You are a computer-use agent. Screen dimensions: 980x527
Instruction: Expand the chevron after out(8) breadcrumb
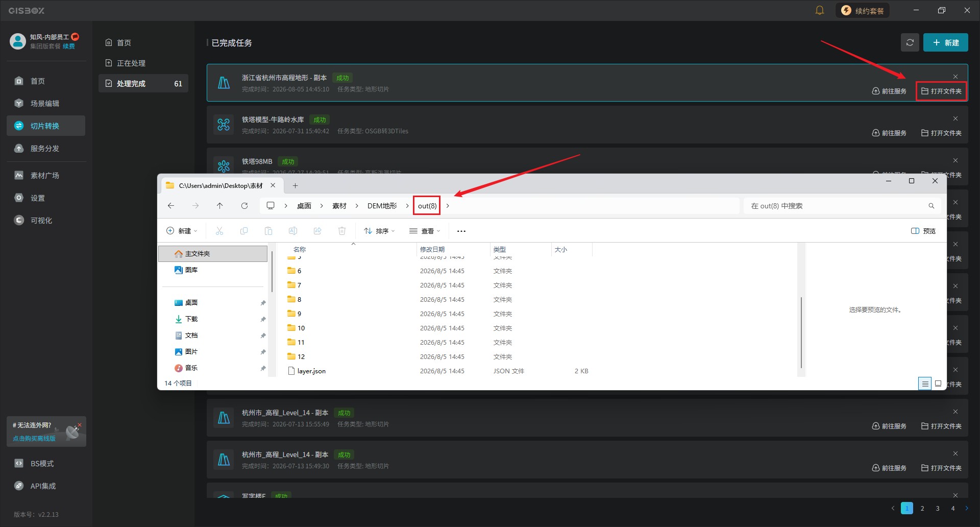(448, 206)
